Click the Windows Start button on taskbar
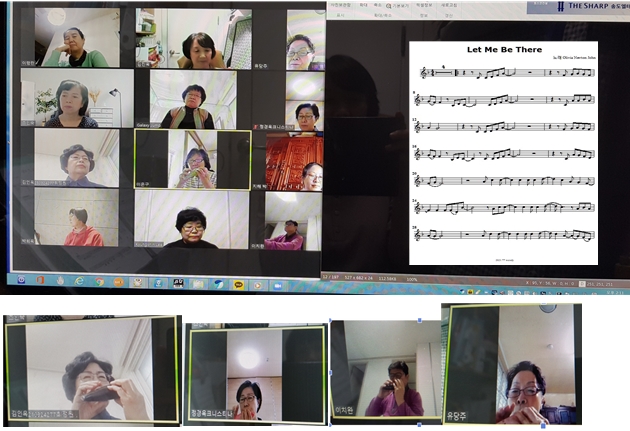Screen dimensions: 630x431 tap(19, 283)
